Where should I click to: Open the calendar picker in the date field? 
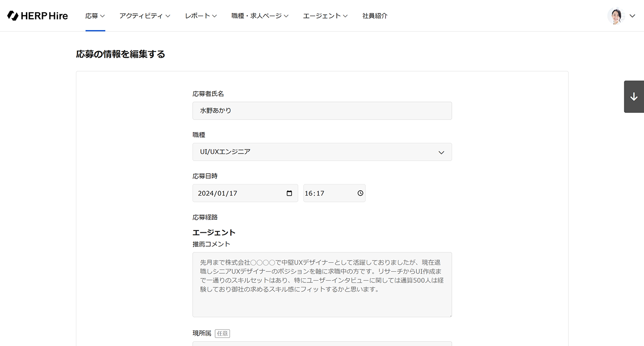[289, 193]
